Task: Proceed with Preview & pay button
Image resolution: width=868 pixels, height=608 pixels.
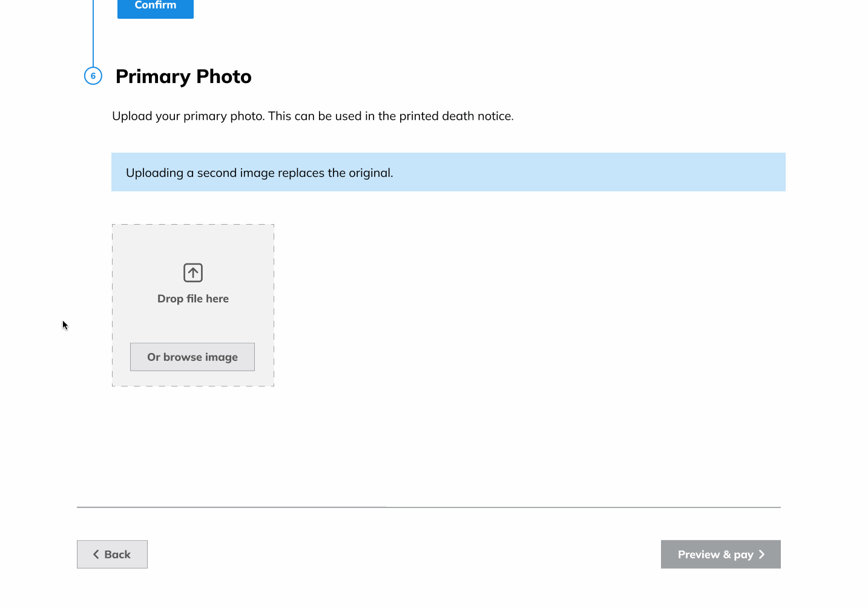Action: 720,554
